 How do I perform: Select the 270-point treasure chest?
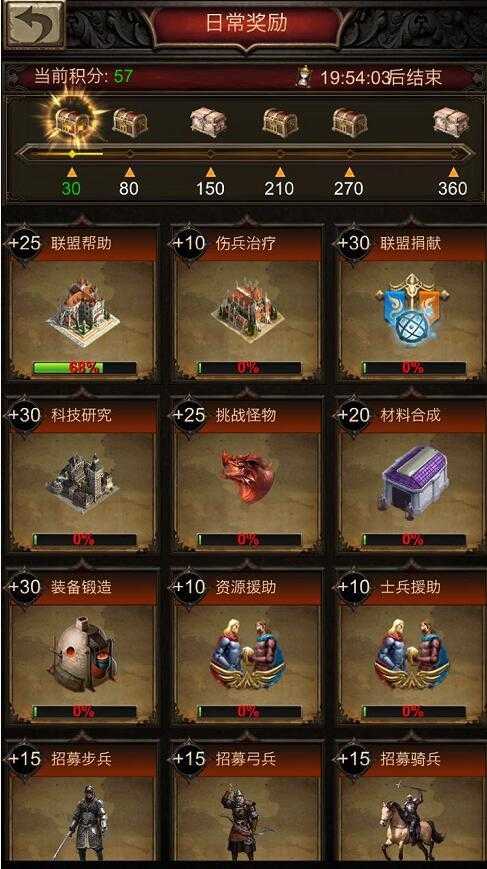[350, 122]
